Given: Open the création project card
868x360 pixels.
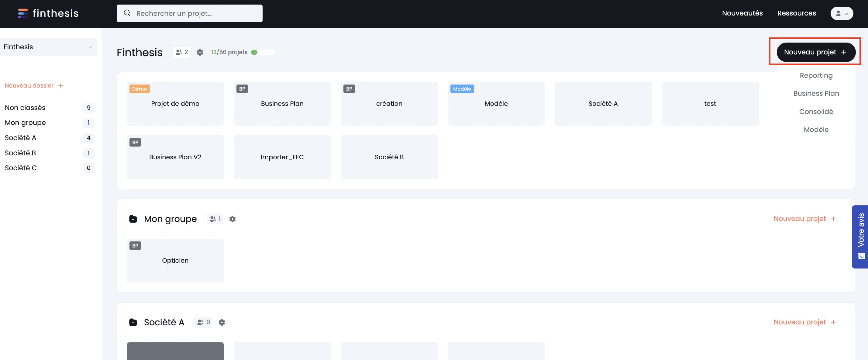Looking at the screenshot, I should pyautogui.click(x=389, y=104).
